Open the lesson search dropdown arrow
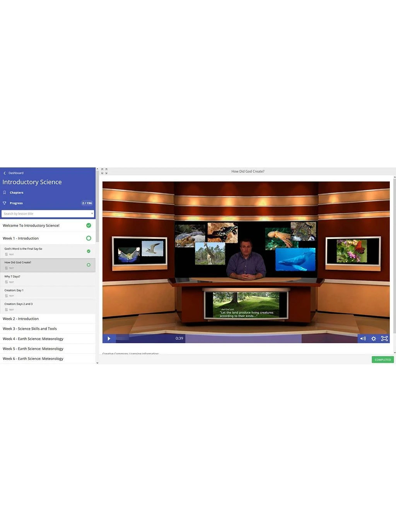This screenshot has height=532, width=396. (92, 214)
